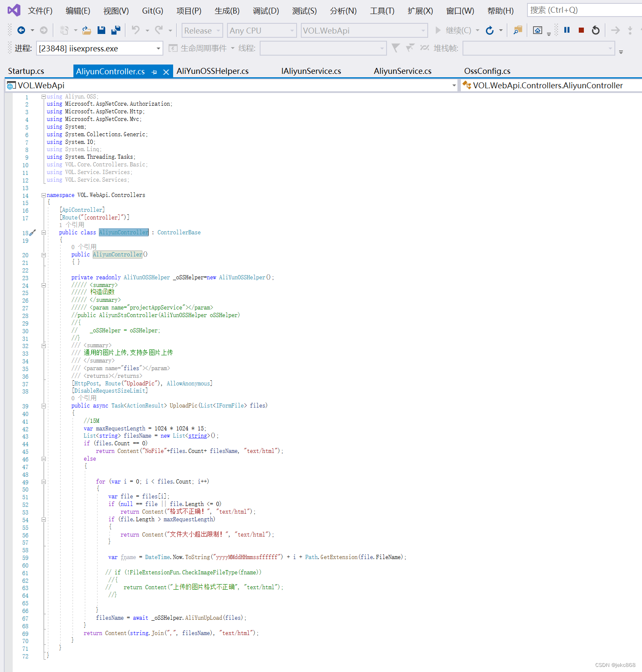Open the VOL.WebApi startup project dropdown
The height and width of the screenshot is (672, 642).
pyautogui.click(x=364, y=31)
